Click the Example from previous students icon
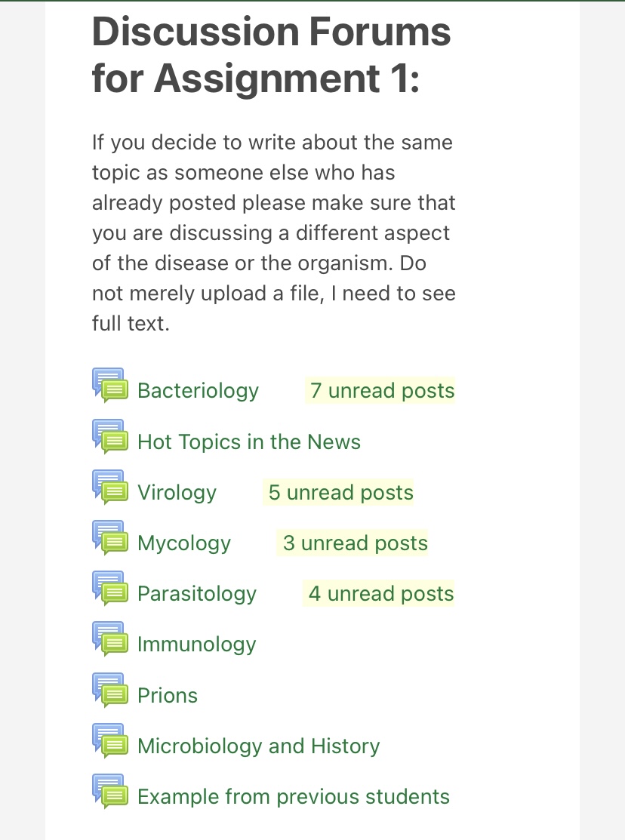Viewport: 625px width, 840px height. point(109,790)
